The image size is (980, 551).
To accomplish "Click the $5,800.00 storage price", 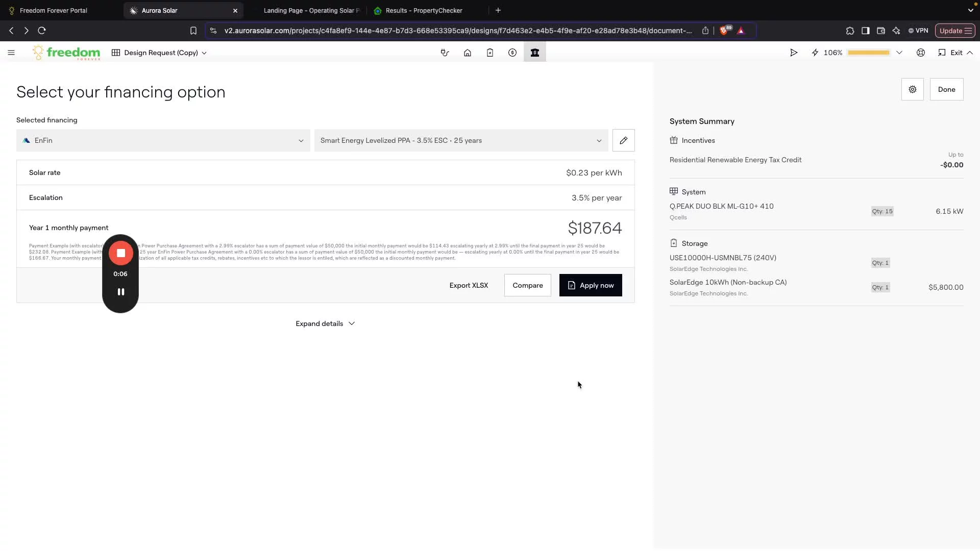I will 946,287.
